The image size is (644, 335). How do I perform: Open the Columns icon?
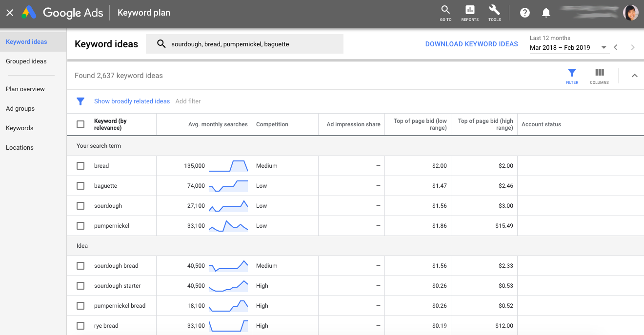click(x=599, y=76)
